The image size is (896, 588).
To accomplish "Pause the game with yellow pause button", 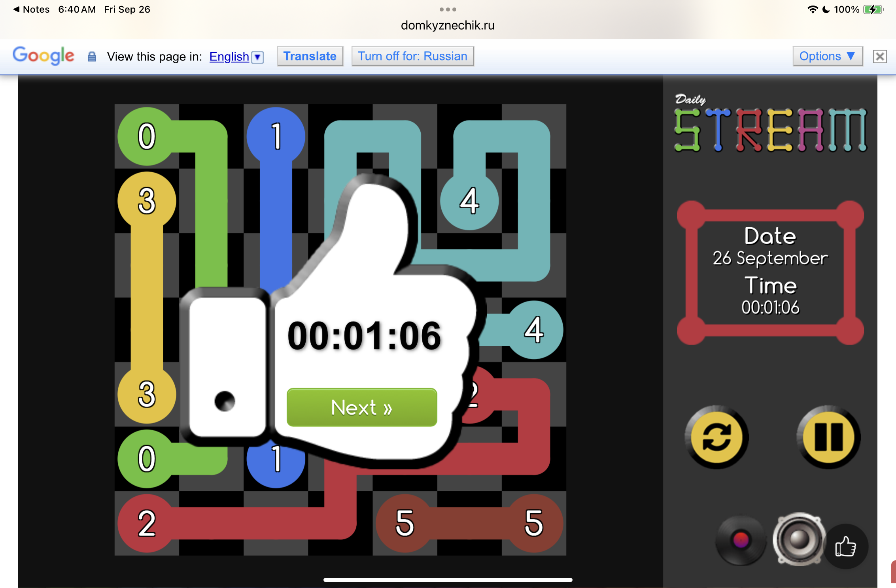I will [x=828, y=437].
